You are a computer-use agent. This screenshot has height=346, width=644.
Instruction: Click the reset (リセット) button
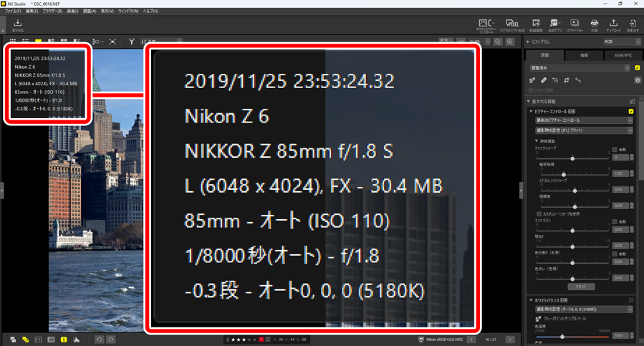click(581, 287)
